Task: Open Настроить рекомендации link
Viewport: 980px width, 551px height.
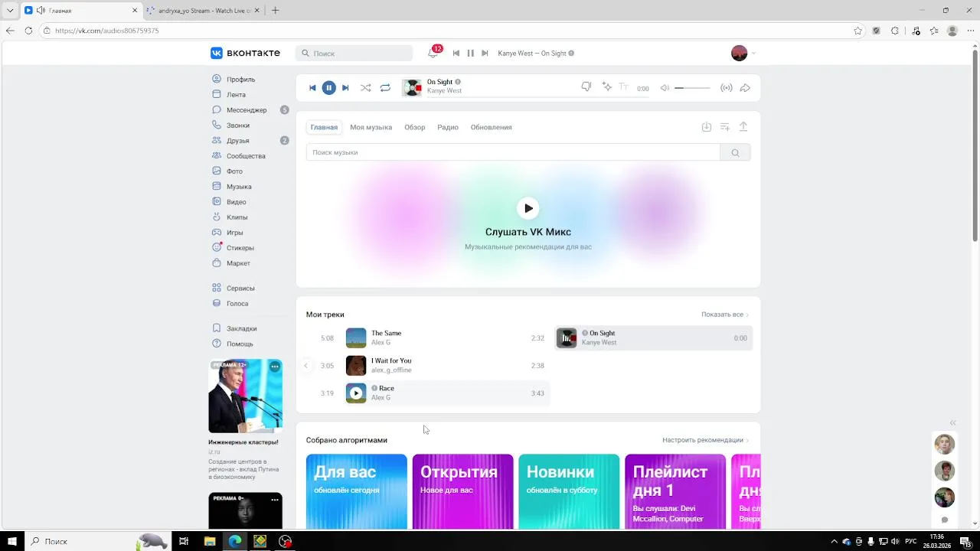Action: 706,440
